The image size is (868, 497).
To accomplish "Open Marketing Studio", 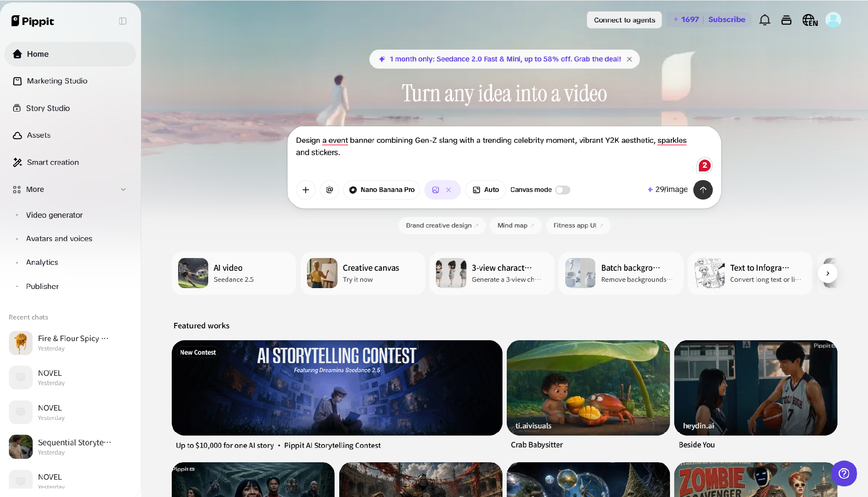I will coord(70,81).
